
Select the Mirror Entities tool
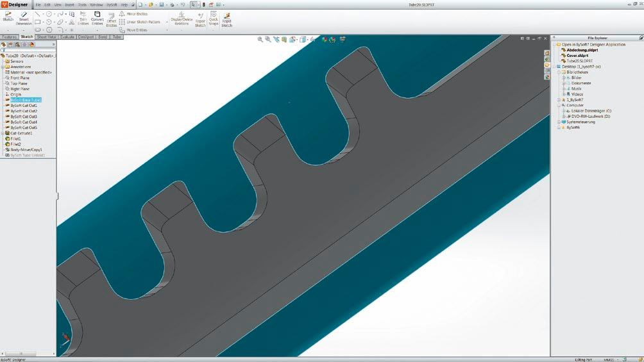[x=133, y=14]
